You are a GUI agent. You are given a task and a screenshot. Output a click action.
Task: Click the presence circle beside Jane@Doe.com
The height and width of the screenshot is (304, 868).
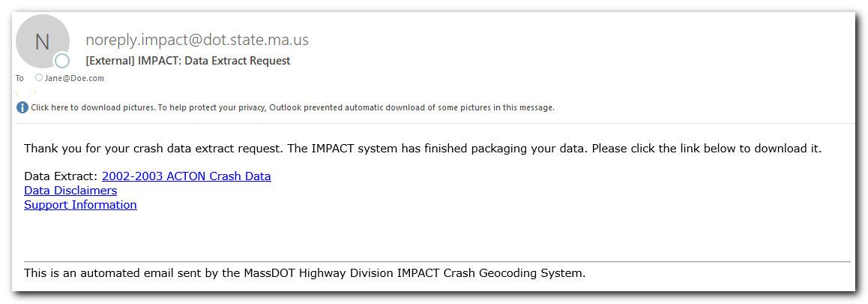tap(39, 77)
